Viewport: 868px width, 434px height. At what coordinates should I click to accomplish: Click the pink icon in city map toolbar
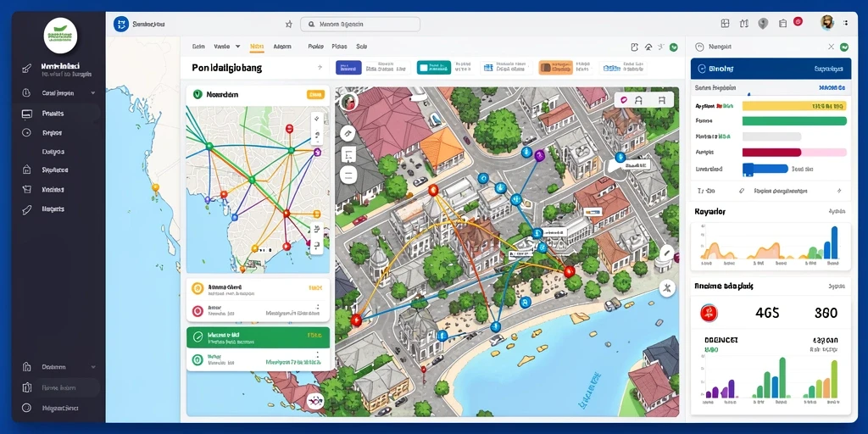coord(624,100)
